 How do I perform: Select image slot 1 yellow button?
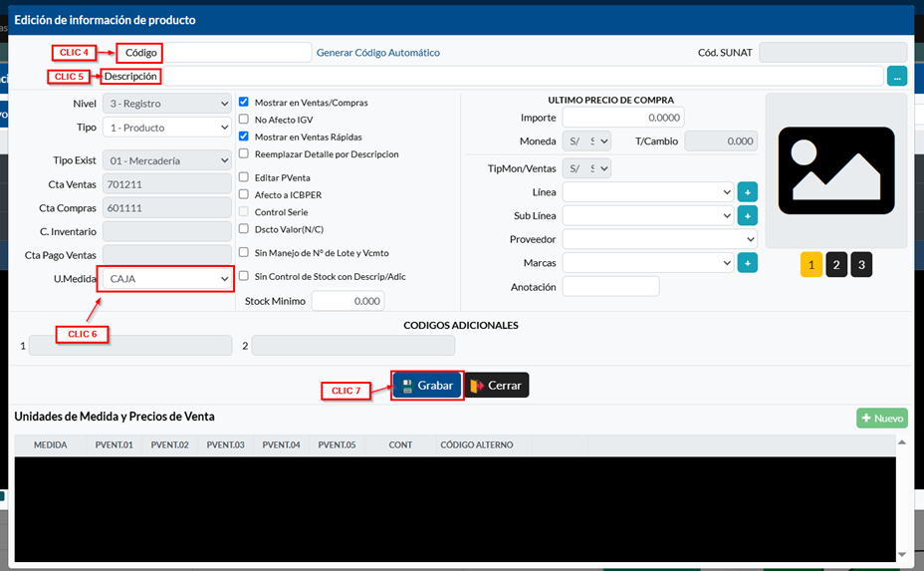[811, 265]
